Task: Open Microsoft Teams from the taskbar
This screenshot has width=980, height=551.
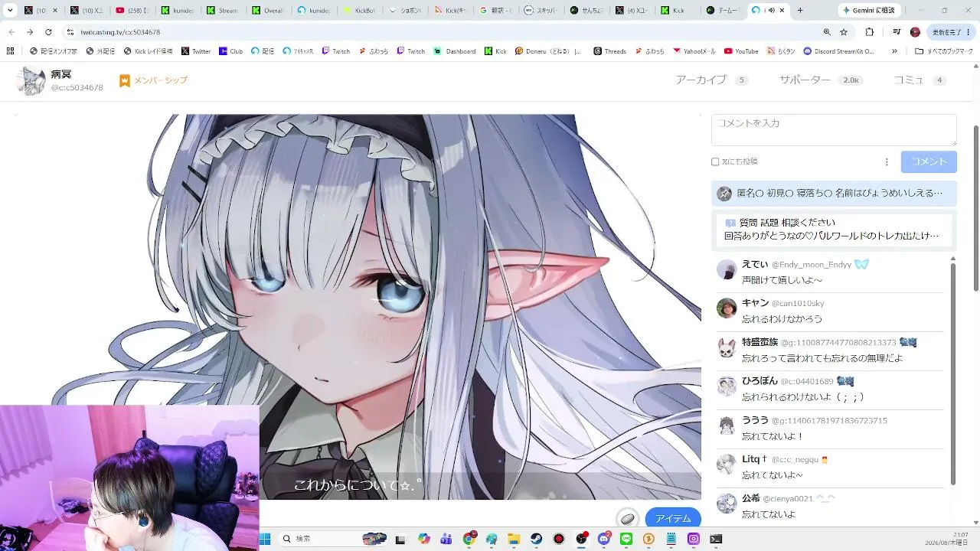Action: pyautogui.click(x=446, y=539)
